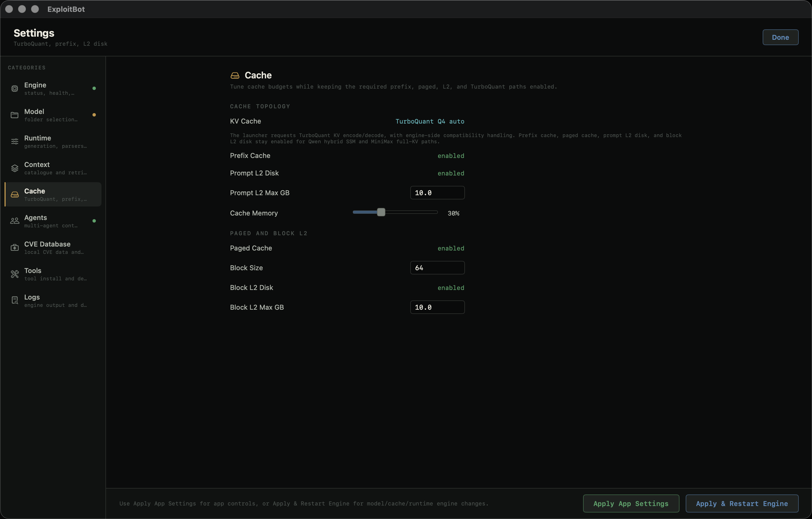
Task: Open the Logs category label
Action: [32, 297]
